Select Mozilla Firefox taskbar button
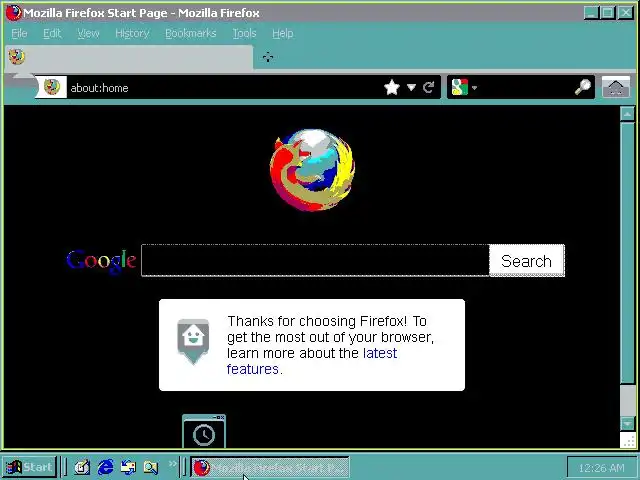Viewport: 640px width, 480px height. (270, 467)
